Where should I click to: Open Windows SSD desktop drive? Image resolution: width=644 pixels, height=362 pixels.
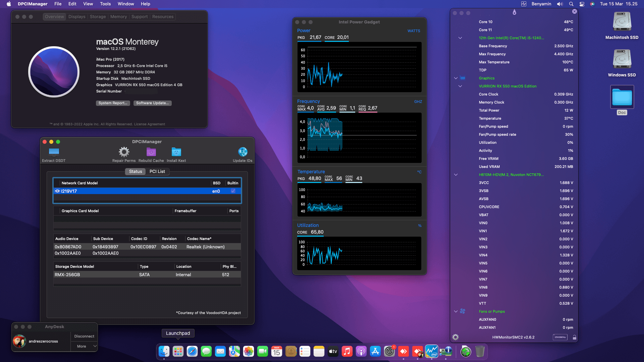coord(622,60)
